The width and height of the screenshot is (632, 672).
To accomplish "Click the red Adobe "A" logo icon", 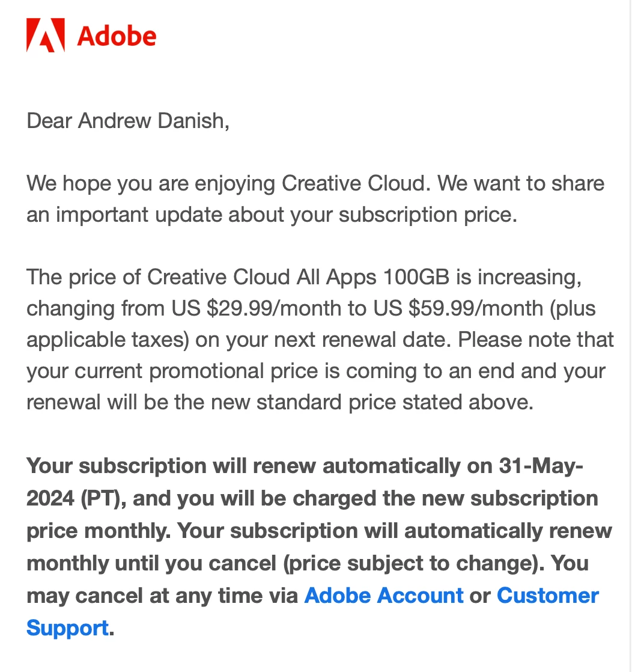I will (46, 35).
